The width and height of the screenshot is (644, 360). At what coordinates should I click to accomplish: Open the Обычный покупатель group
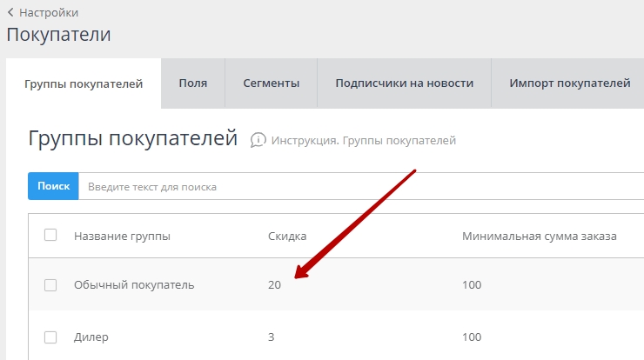(134, 285)
